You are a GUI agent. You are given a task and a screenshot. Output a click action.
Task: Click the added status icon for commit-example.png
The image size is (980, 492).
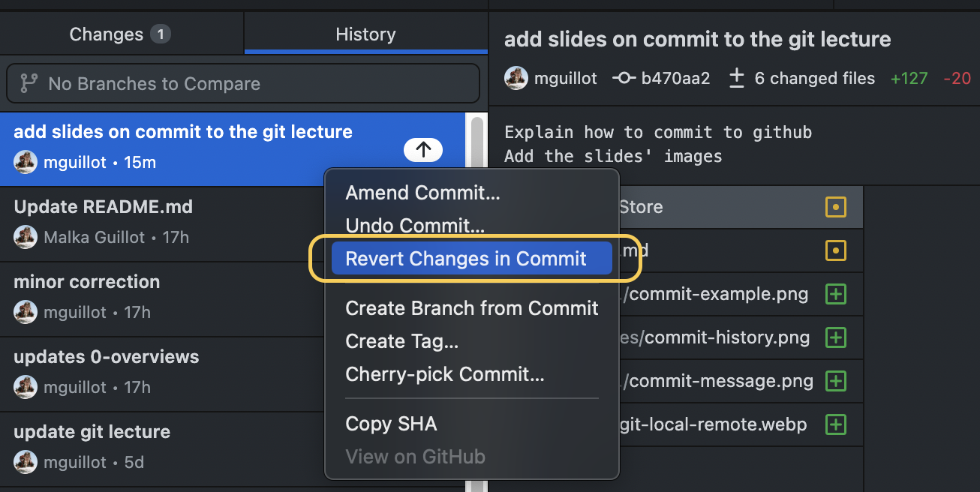[835, 294]
